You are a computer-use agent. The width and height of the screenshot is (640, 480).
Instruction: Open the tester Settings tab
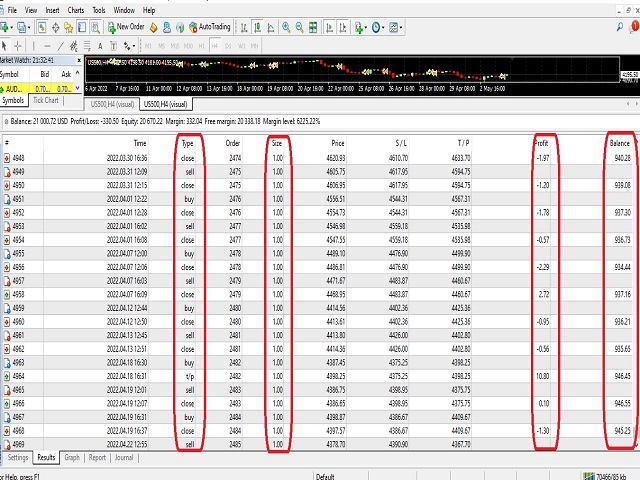[x=18, y=458]
